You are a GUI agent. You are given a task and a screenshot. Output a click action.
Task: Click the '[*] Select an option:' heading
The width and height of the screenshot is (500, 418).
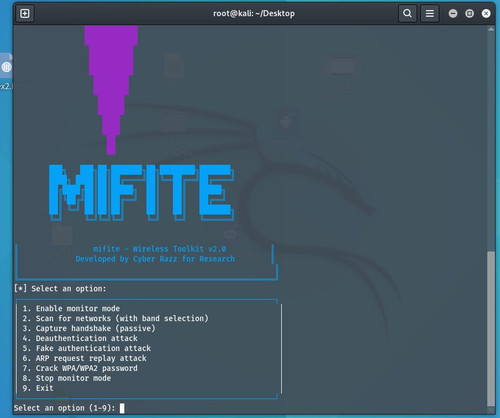click(x=60, y=289)
